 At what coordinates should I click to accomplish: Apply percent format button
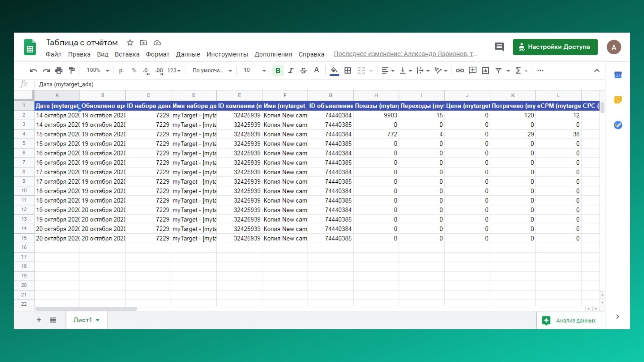click(x=134, y=70)
